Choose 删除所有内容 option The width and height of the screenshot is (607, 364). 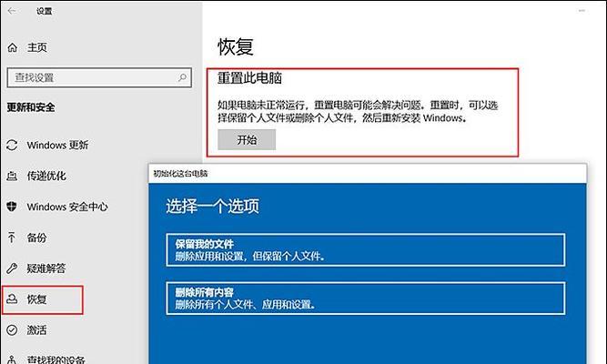366,298
